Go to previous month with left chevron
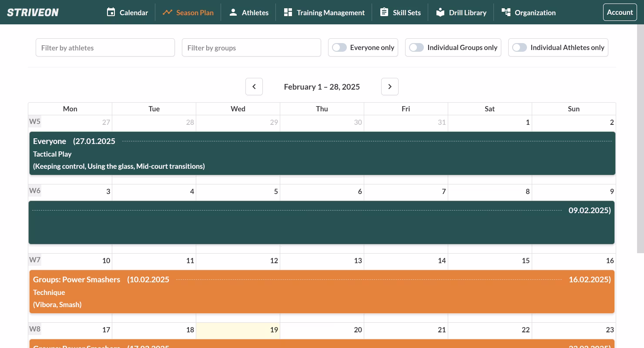Image resolution: width=644 pixels, height=348 pixels. tap(254, 87)
